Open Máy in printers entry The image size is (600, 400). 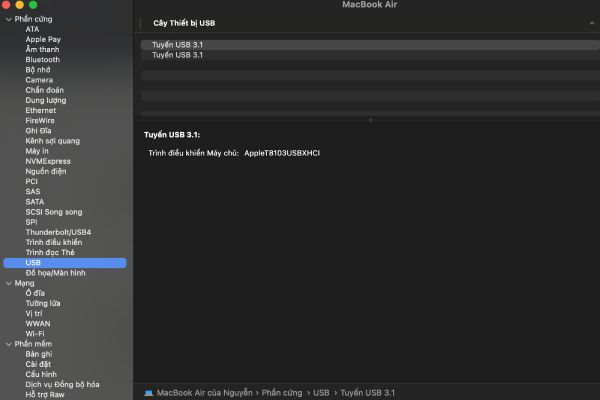coord(37,151)
